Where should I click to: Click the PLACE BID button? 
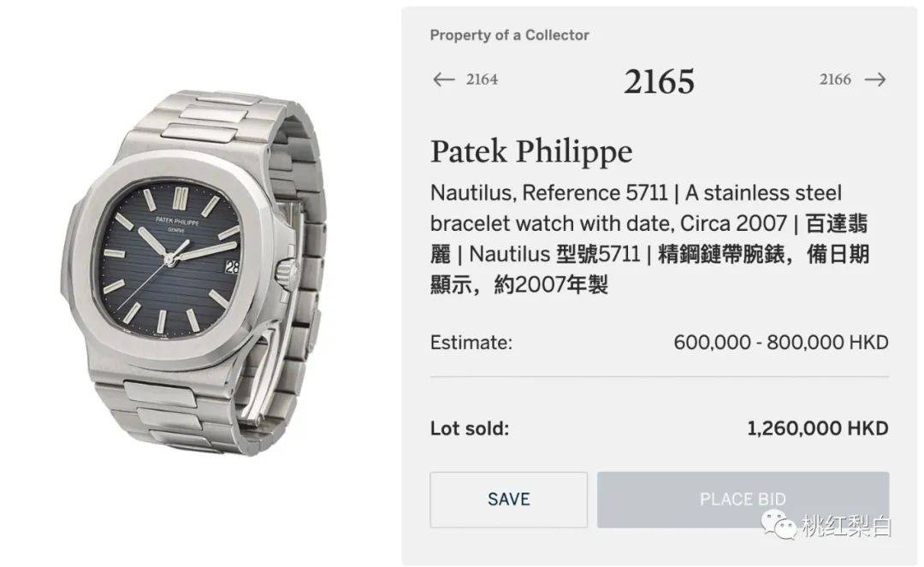[x=743, y=499]
